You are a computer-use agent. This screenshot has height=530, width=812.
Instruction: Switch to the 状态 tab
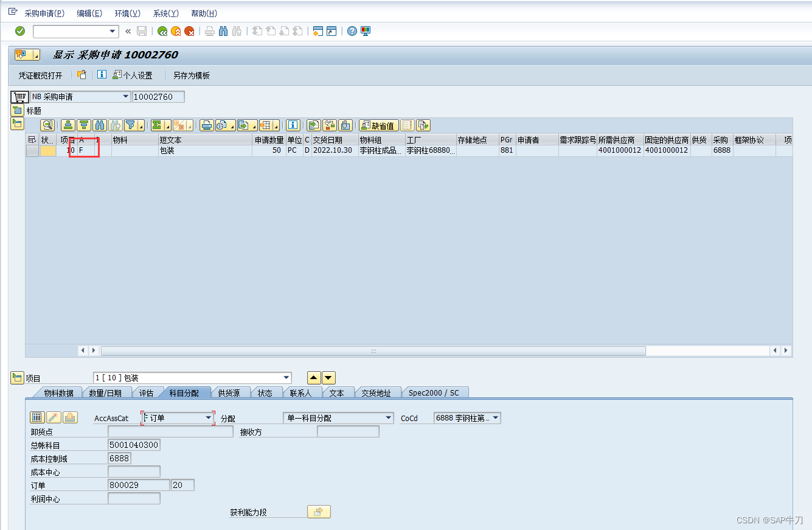265,392
